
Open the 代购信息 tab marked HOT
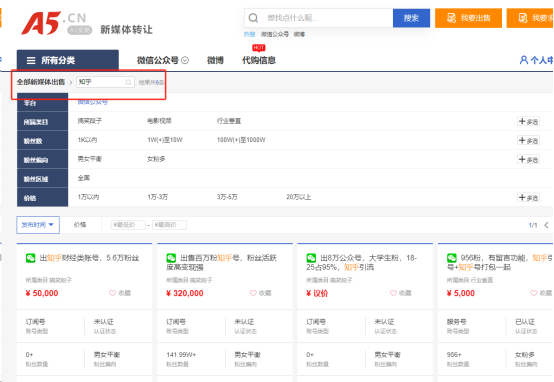(259, 60)
